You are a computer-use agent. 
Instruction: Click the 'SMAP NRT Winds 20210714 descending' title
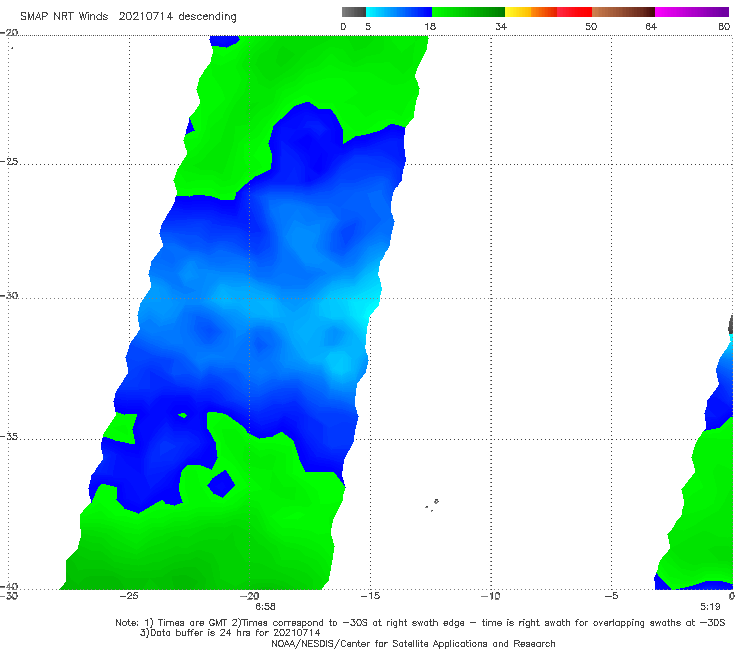tap(128, 17)
